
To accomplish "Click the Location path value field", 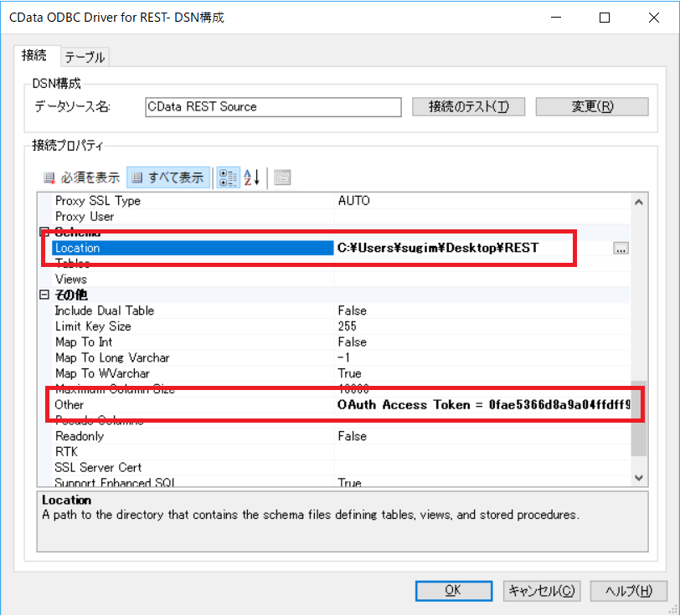I will [x=472, y=248].
